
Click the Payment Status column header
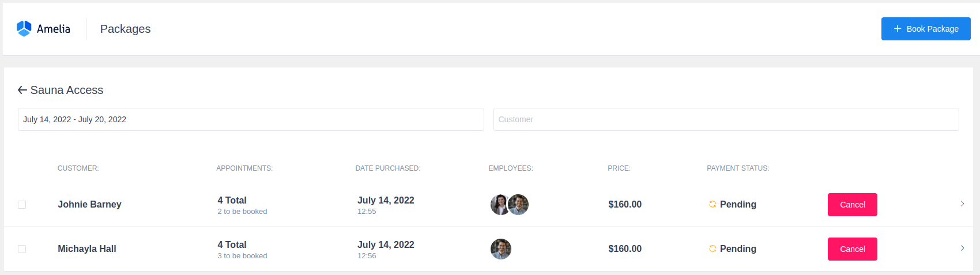[738, 168]
